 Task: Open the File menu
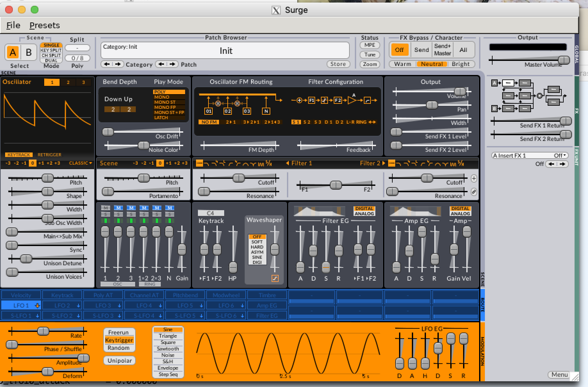coord(13,25)
